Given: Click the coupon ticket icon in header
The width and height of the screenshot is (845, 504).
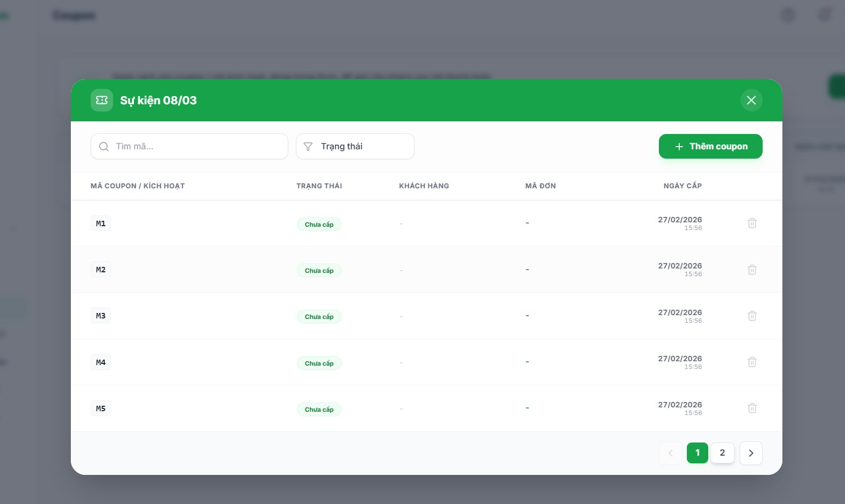Looking at the screenshot, I should click(x=102, y=100).
